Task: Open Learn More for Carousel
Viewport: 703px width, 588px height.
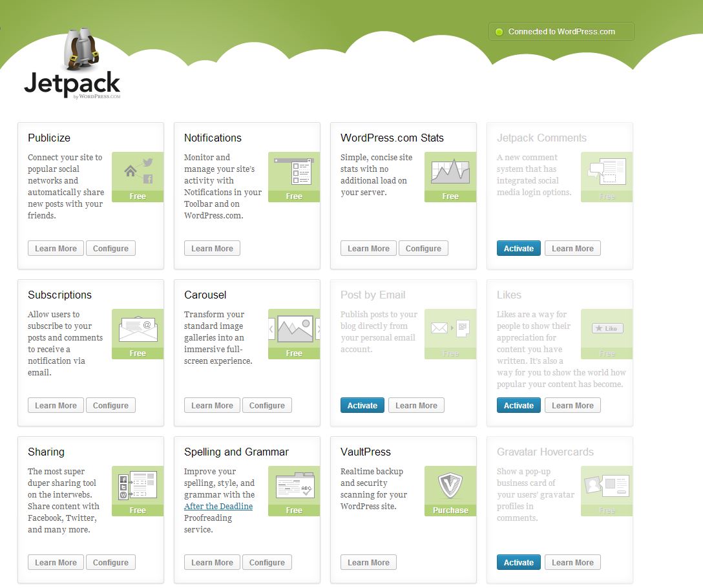Action: click(x=212, y=405)
